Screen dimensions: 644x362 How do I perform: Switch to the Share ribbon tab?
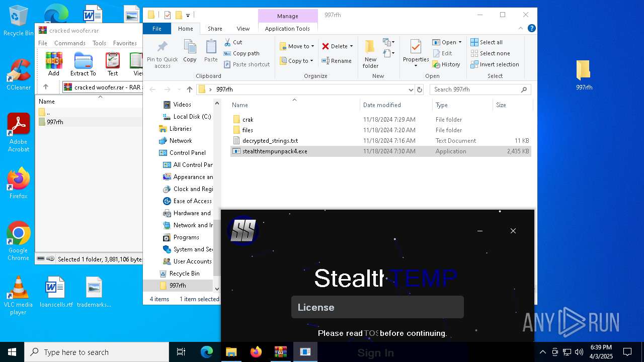215,29
